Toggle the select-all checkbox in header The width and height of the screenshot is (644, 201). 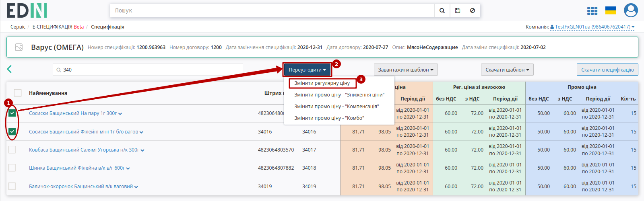[x=18, y=93]
